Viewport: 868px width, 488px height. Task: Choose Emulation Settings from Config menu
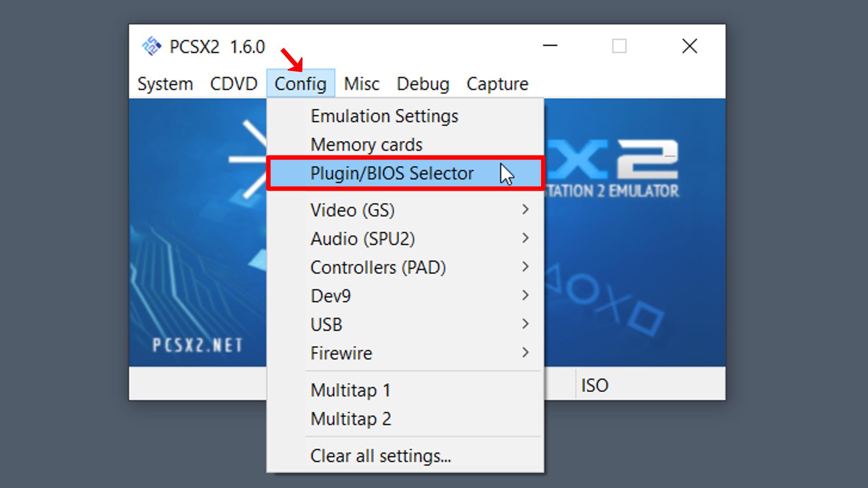(x=406, y=116)
